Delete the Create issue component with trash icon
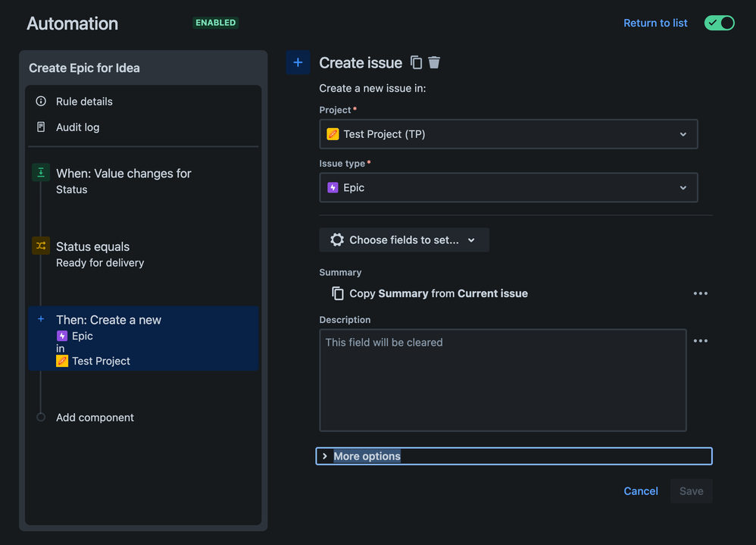The image size is (756, 545). click(434, 63)
